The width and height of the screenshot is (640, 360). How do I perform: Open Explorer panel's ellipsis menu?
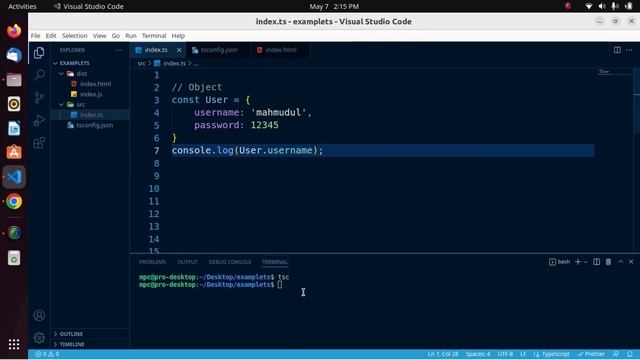coord(119,50)
